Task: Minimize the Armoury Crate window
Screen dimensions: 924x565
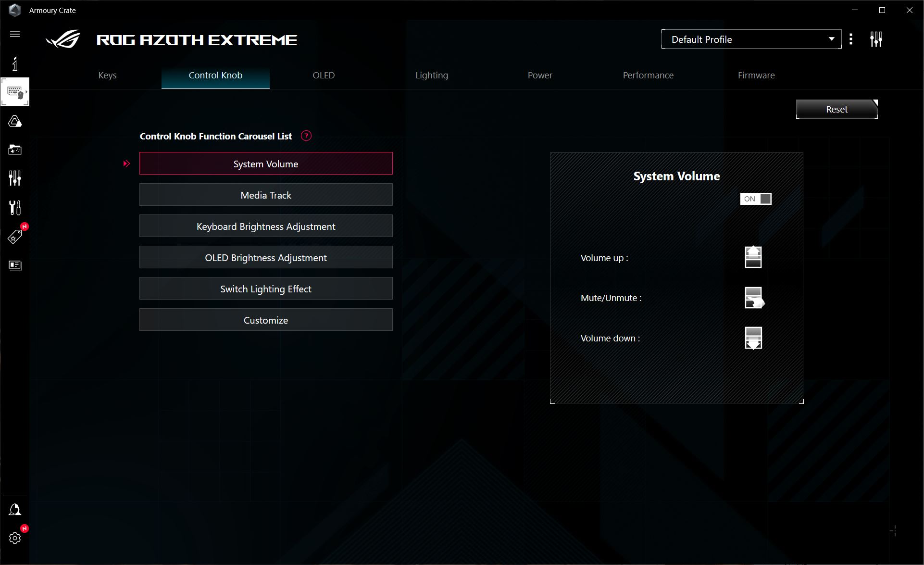Action: point(855,10)
